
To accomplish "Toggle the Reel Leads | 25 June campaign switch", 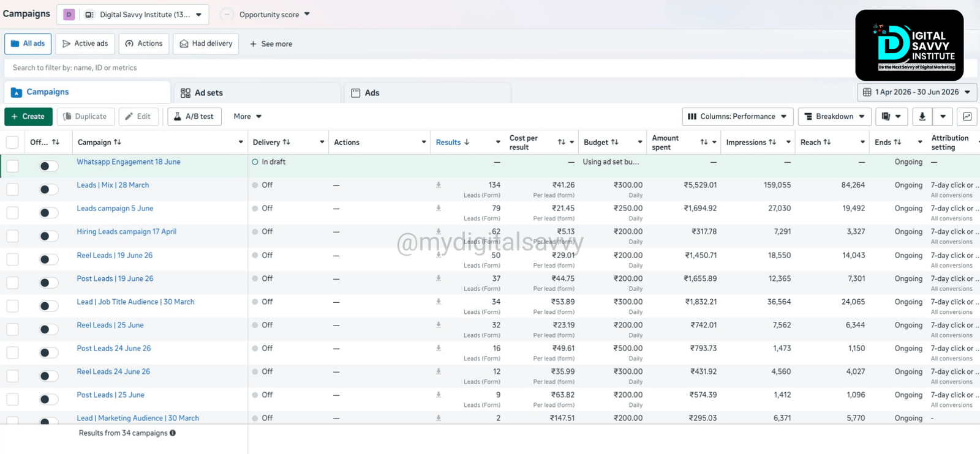I will pyautogui.click(x=48, y=330).
